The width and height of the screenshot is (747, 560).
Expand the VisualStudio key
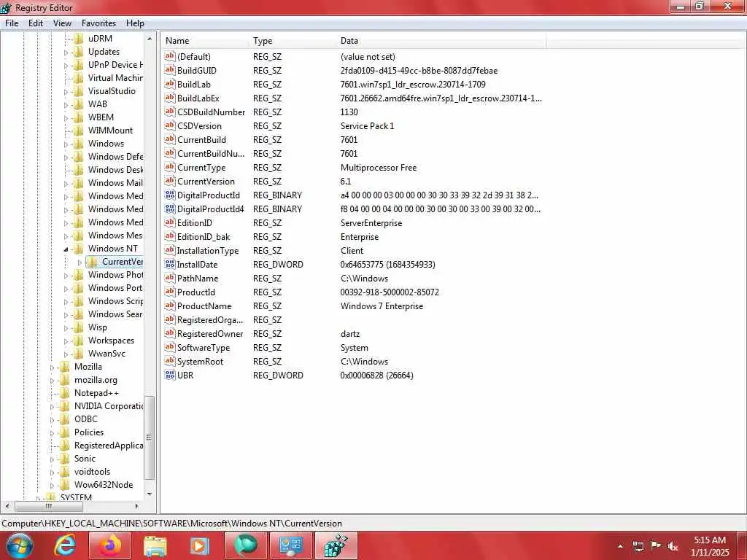click(66, 91)
